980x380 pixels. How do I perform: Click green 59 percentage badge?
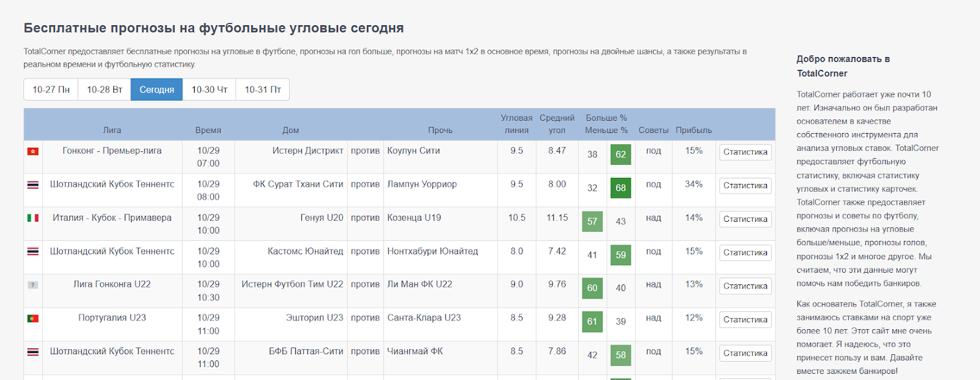click(620, 255)
